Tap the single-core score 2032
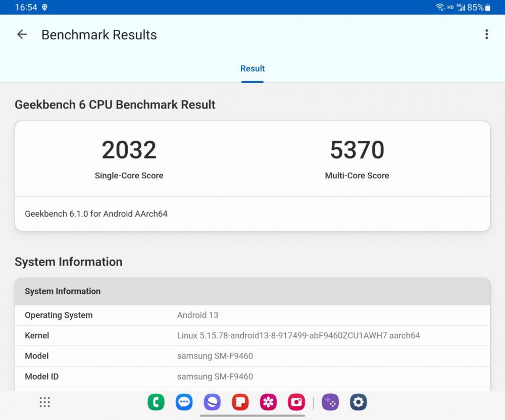 [129, 149]
